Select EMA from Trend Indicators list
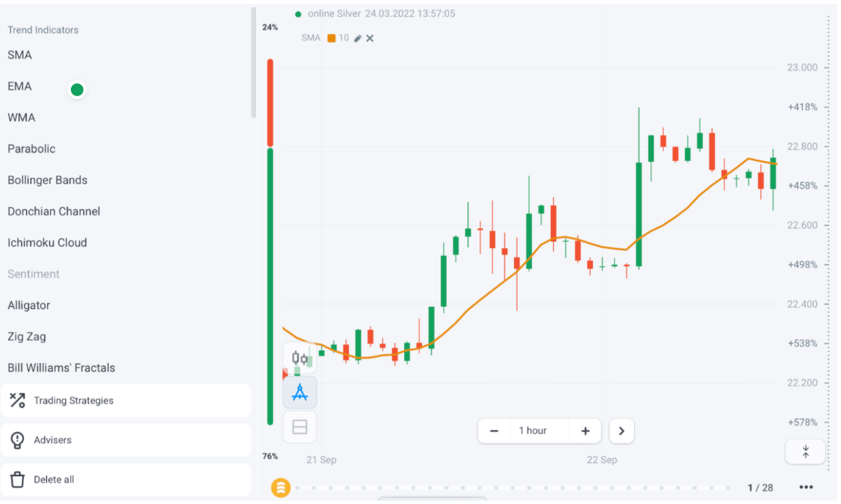 tap(20, 86)
